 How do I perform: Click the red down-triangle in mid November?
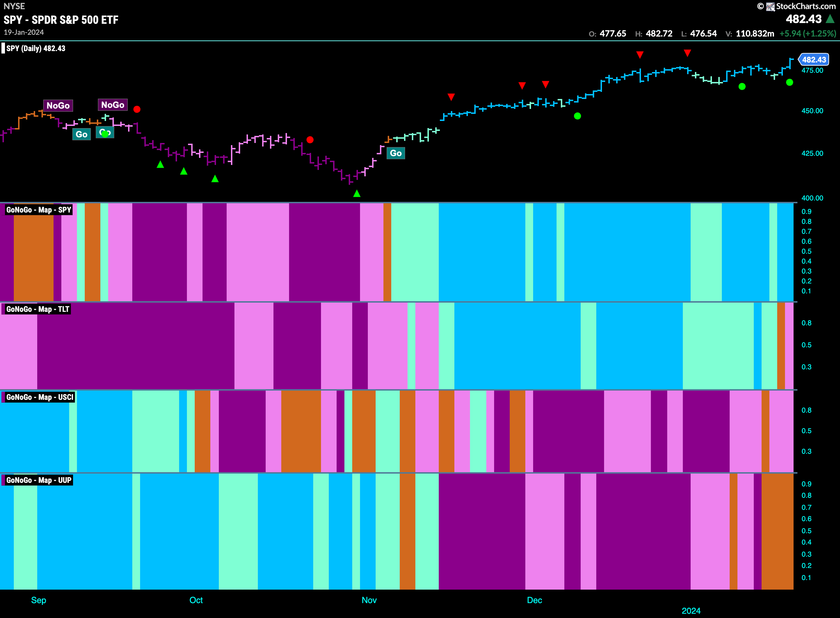pyautogui.click(x=452, y=97)
